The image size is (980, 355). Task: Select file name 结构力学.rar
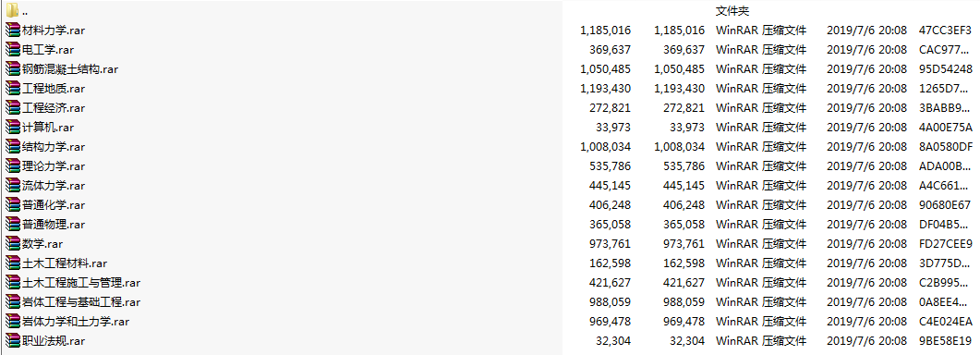tap(54, 146)
